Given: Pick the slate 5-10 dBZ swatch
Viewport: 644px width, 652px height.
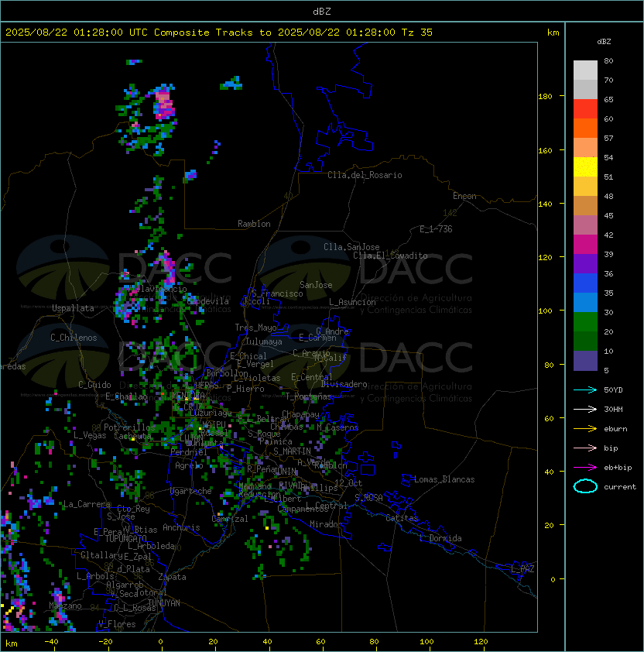Looking at the screenshot, I should pos(585,361).
